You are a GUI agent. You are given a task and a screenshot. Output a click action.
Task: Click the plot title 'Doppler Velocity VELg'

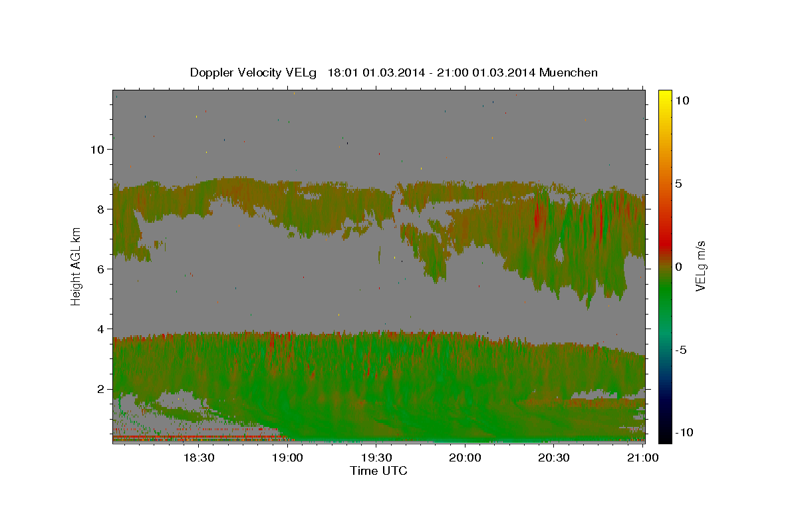pos(253,72)
